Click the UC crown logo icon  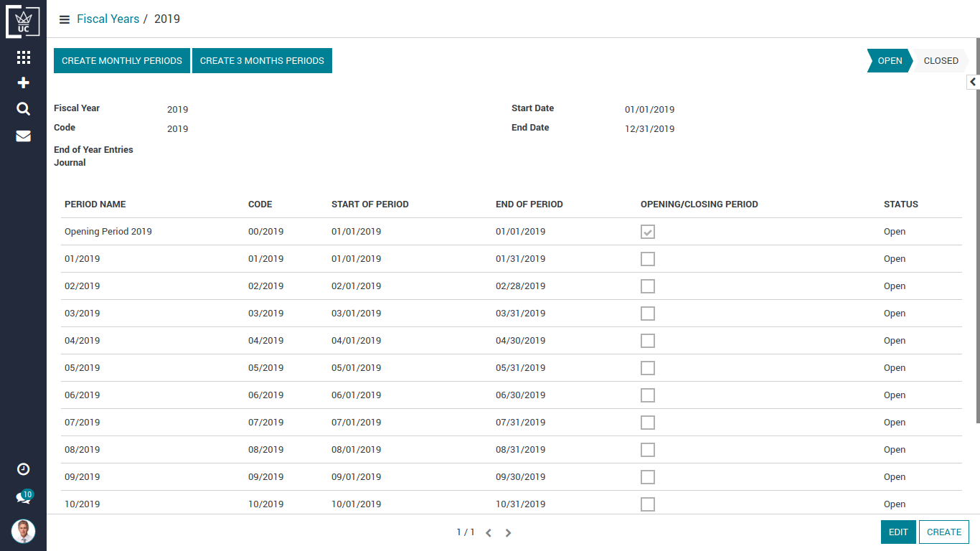(23, 22)
